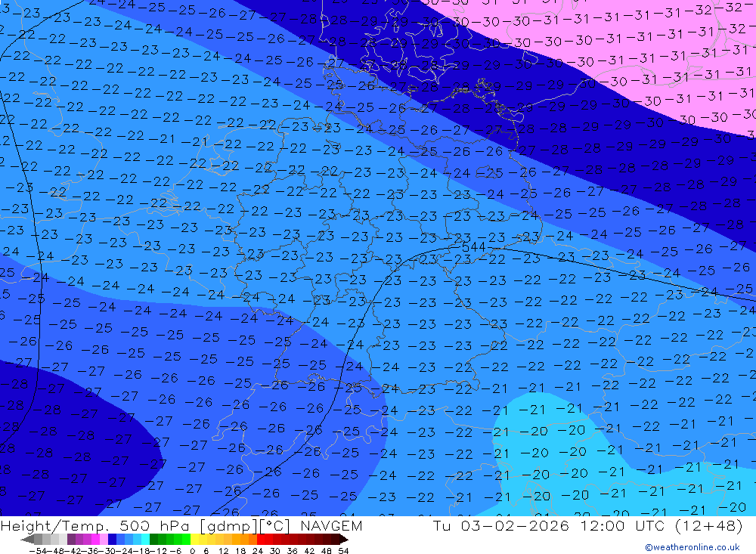Click the minus 54 label under the color scale
The image size is (756, 554).
click(38, 551)
